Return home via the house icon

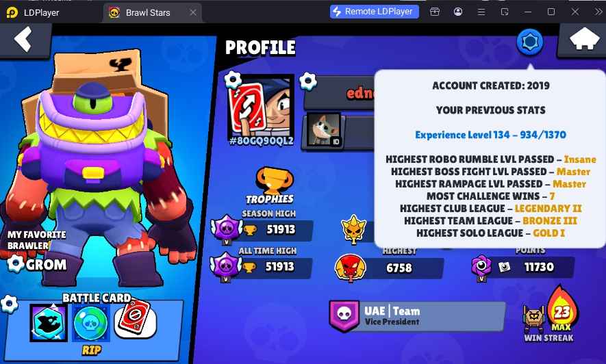pos(584,38)
